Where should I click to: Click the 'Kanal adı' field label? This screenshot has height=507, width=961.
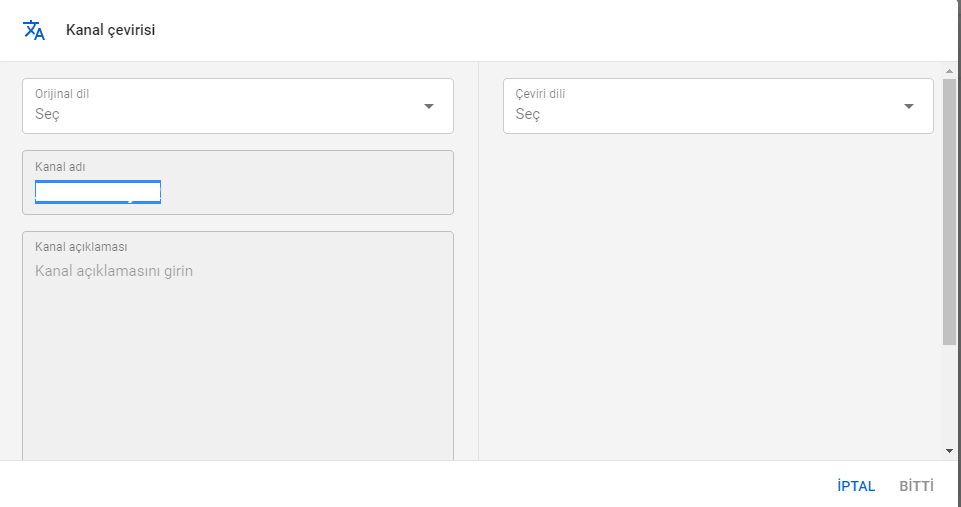point(60,166)
